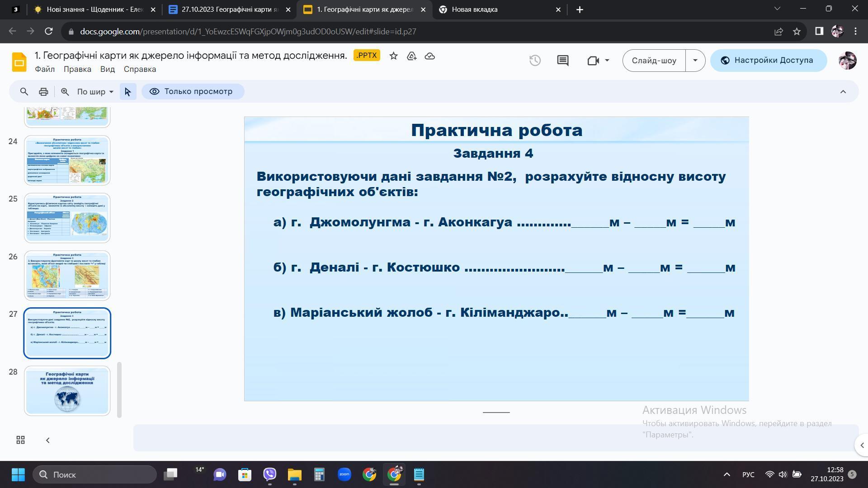Open the По шир zoom dropdown
Viewport: 868px width, 488px height.
point(95,92)
